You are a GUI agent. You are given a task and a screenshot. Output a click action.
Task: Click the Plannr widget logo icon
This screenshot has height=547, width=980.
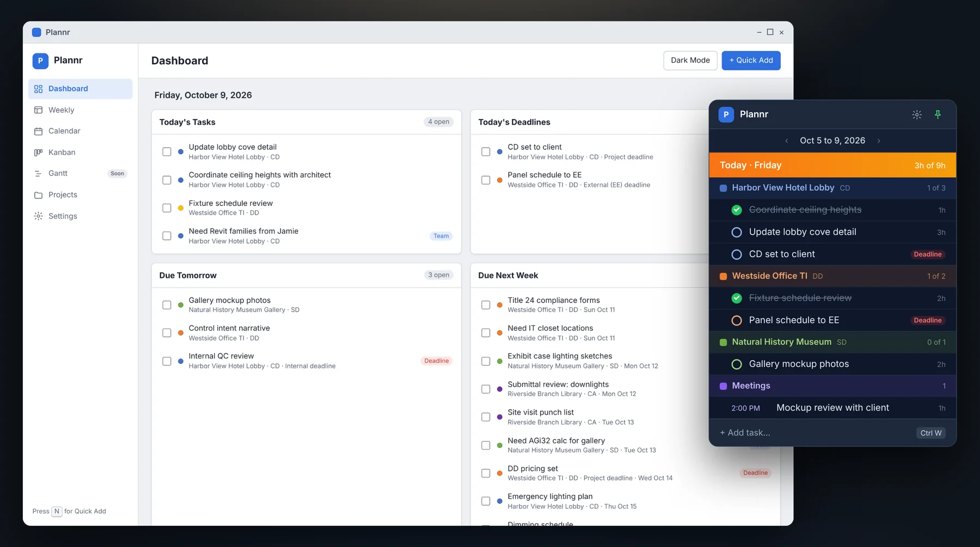pyautogui.click(x=726, y=114)
